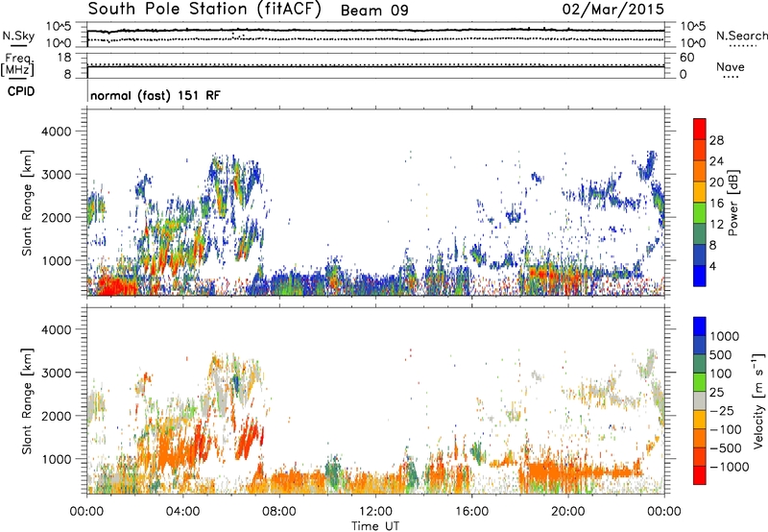Select the 'normal (fast) 151 RF' mode text
The width and height of the screenshot is (768, 532).
click(x=156, y=95)
